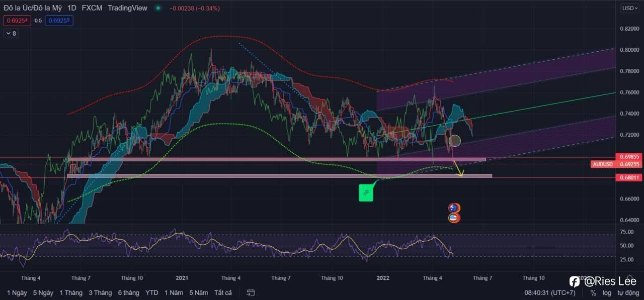Click the 0.66000 price axis label
Image resolution: width=644 pixels, height=300 pixels.
click(x=630, y=199)
